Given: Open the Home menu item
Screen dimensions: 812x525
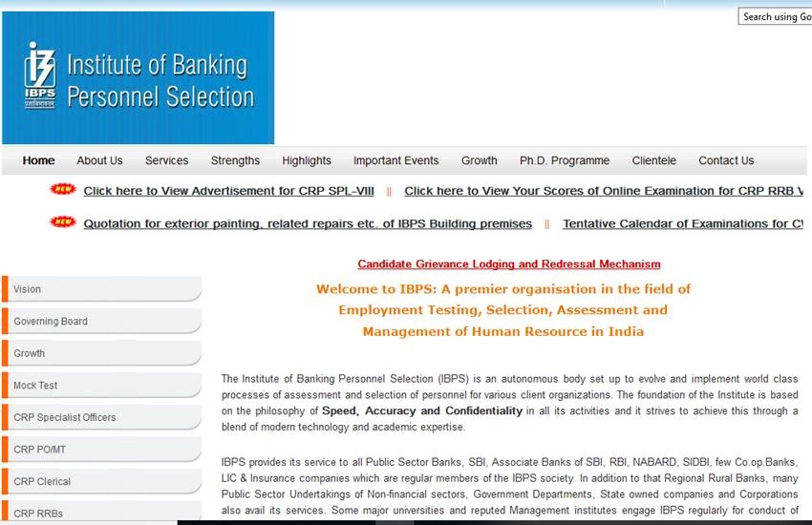Looking at the screenshot, I should (38, 160).
